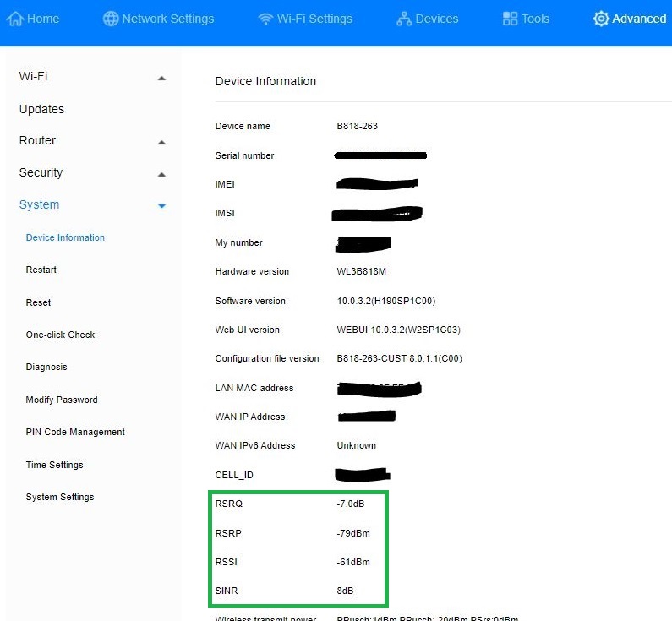This screenshot has height=621, width=672.
Task: Open the Home tab label
Action: pos(43,19)
